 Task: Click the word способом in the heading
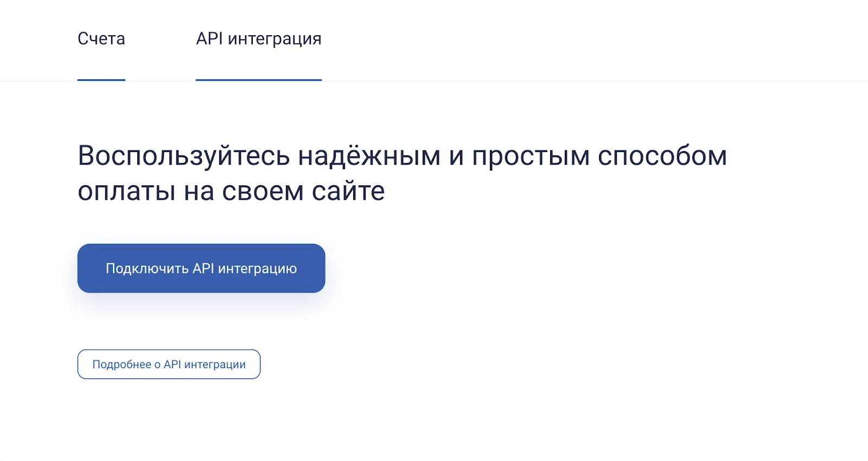pyautogui.click(x=662, y=156)
